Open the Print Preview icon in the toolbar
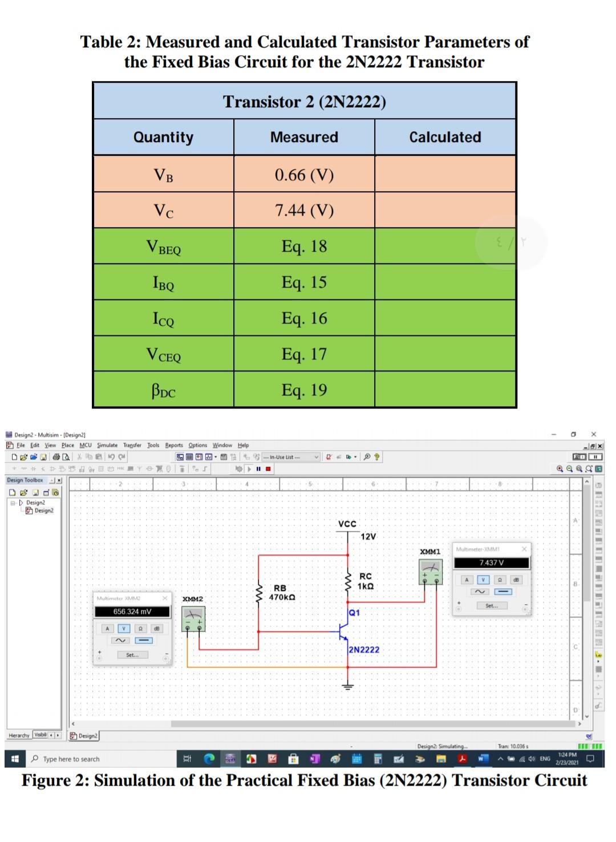616x842 pixels. point(65,456)
